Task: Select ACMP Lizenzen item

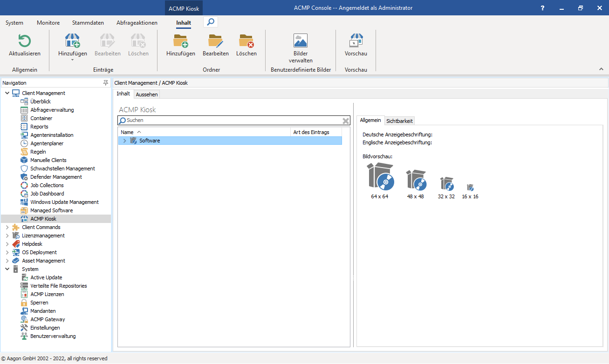Action: 47,294
